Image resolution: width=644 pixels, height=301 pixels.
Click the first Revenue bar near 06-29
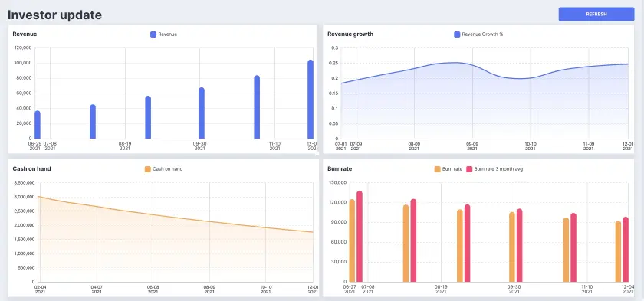click(38, 125)
